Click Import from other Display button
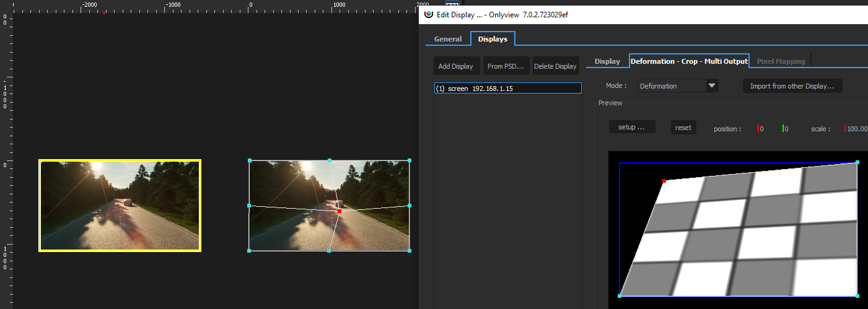868x309 pixels. 792,86
